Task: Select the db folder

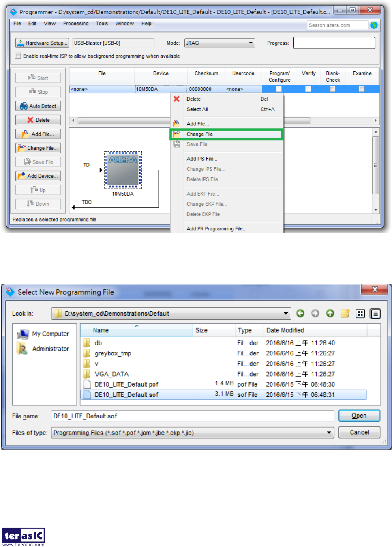Action: point(99,343)
